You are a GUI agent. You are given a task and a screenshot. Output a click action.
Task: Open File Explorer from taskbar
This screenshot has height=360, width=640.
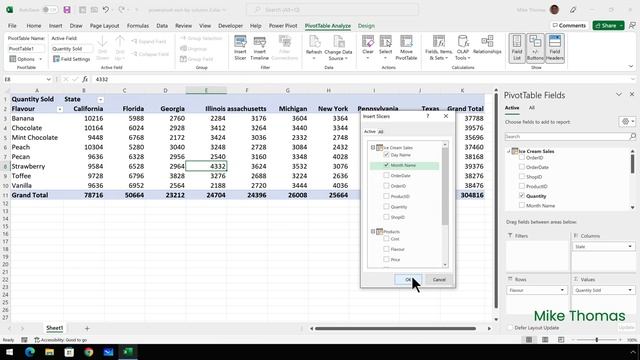click(x=49, y=352)
